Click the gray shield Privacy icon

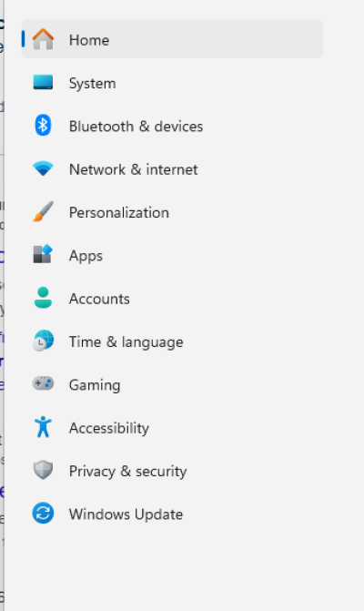click(43, 470)
